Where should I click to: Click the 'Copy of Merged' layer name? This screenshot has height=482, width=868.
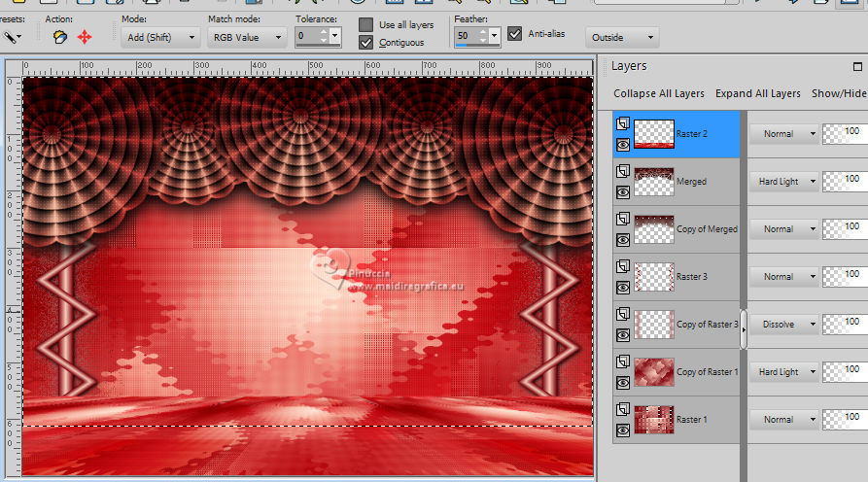pyautogui.click(x=707, y=229)
